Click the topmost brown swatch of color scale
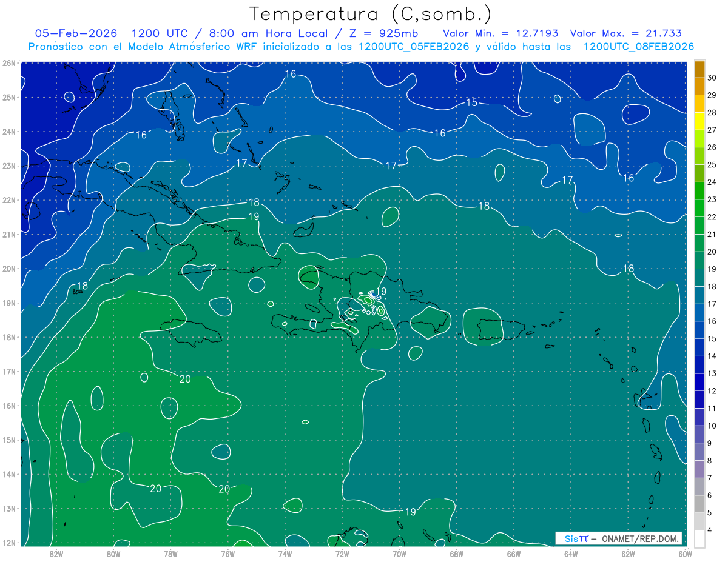 click(700, 69)
